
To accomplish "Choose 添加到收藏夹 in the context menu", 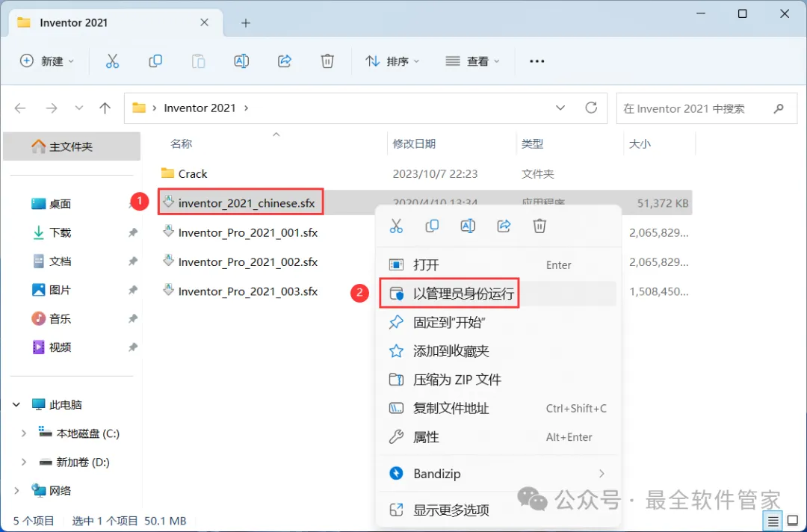I will point(498,351).
